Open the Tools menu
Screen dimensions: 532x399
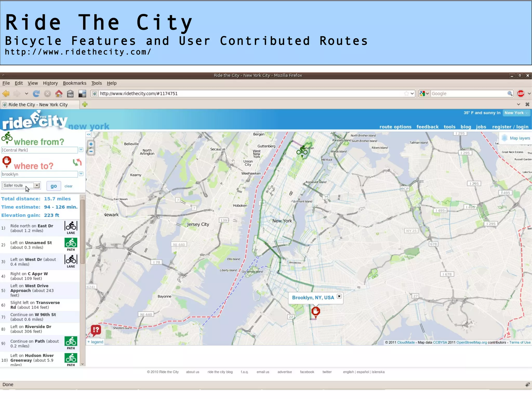(x=96, y=83)
